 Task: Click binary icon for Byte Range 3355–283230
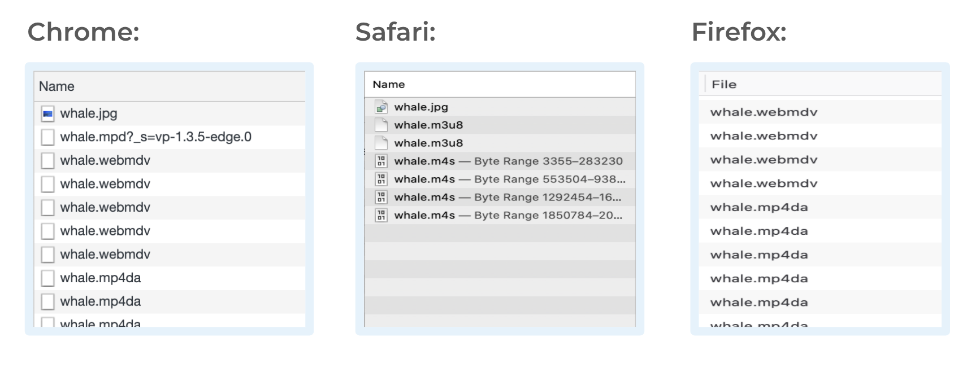(x=381, y=161)
